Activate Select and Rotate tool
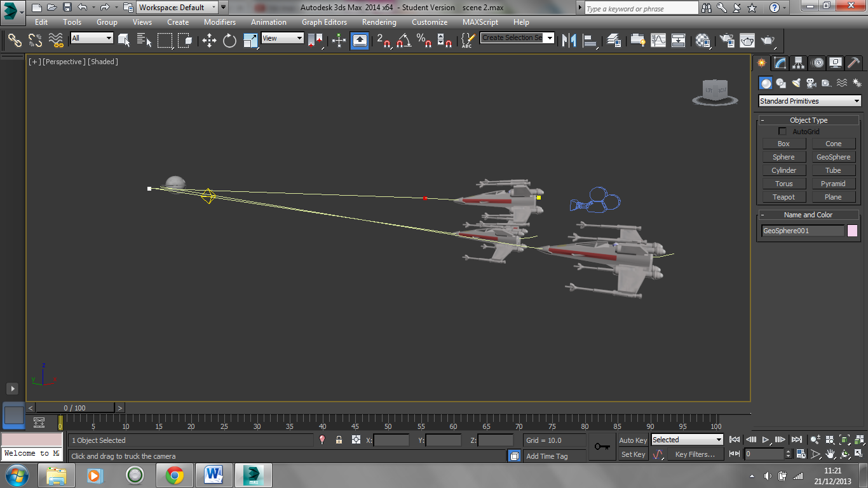 click(230, 40)
